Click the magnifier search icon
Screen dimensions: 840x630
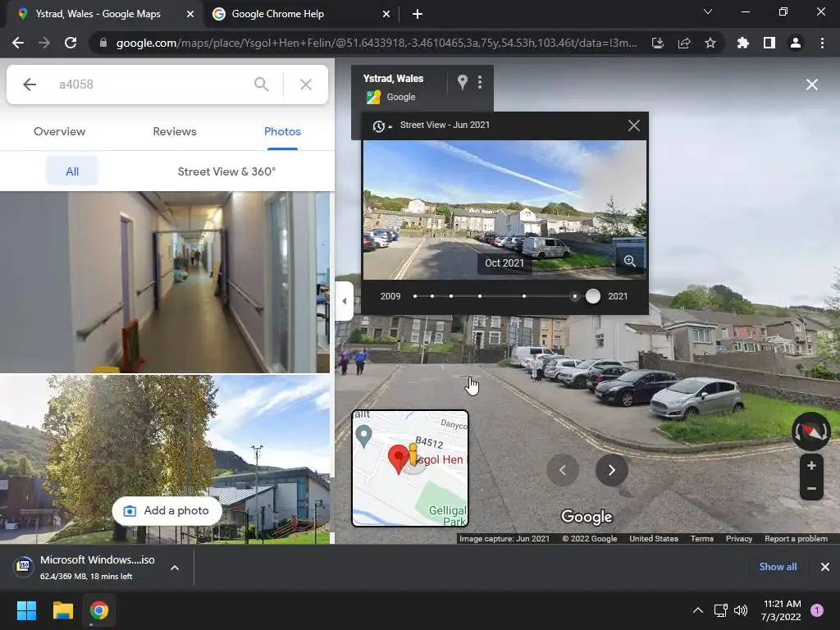point(261,84)
